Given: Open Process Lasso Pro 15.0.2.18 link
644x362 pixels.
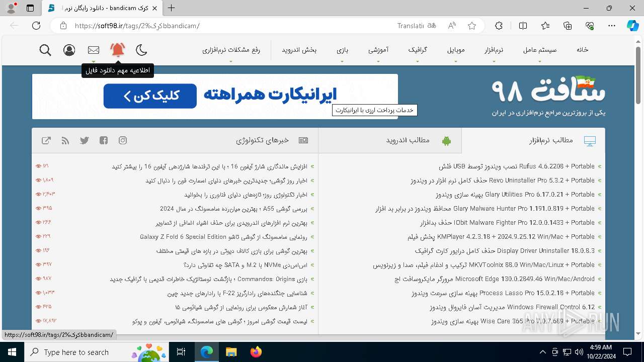Looking at the screenshot, I should pyautogui.click(x=503, y=293).
